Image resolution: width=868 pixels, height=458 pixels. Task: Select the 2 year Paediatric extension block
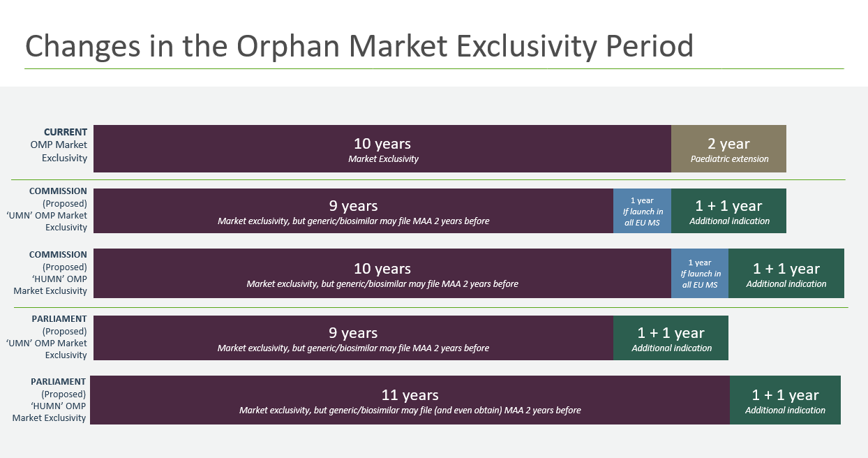click(728, 149)
